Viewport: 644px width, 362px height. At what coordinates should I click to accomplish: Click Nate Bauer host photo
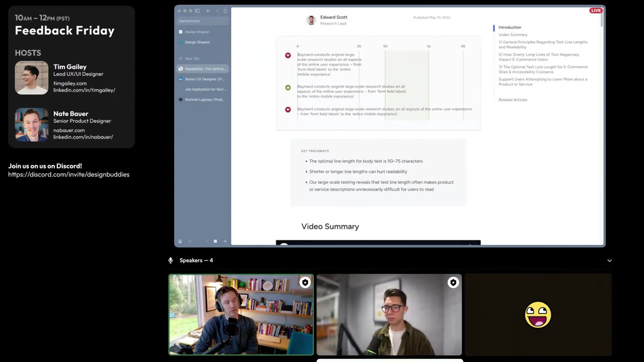32,125
